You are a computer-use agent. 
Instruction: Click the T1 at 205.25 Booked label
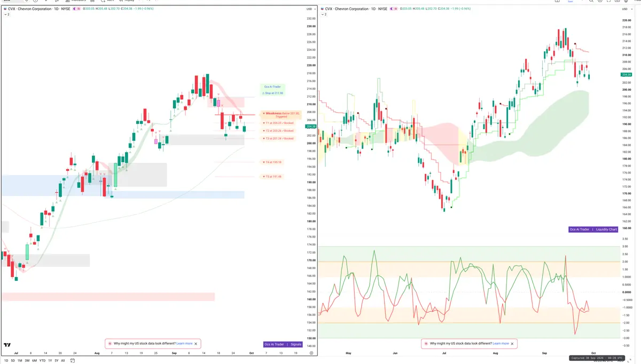(x=278, y=123)
